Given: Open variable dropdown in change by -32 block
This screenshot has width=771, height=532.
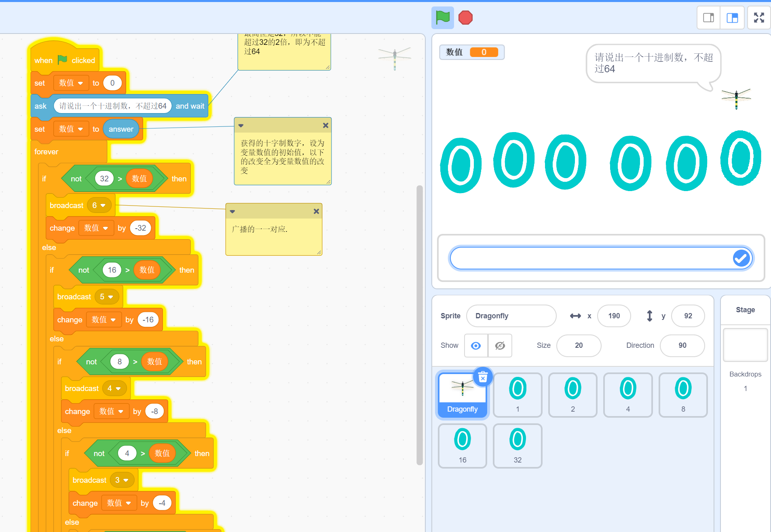Looking at the screenshot, I should 96,228.
